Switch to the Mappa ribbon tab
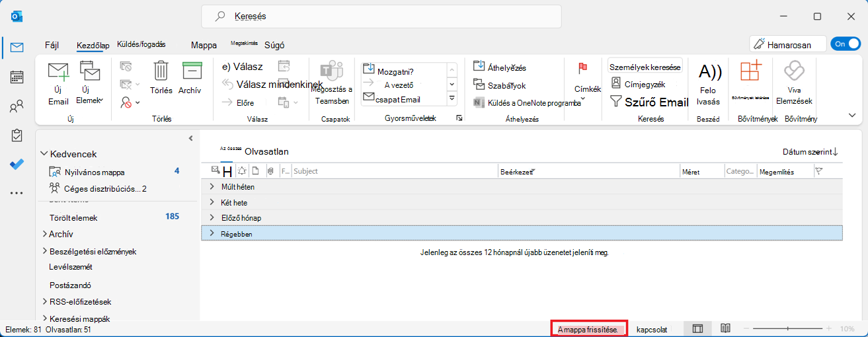Screen dimensions: 868x337 pos(204,46)
